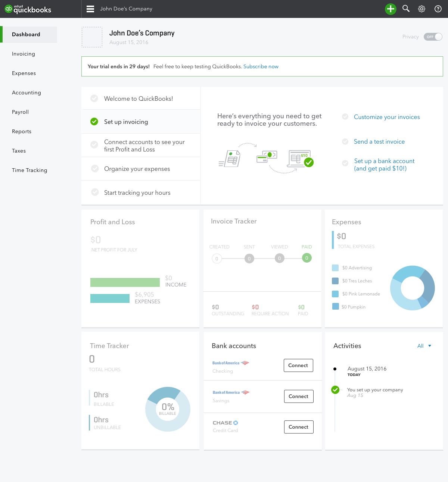Open Reports in the sidebar

[22, 131]
